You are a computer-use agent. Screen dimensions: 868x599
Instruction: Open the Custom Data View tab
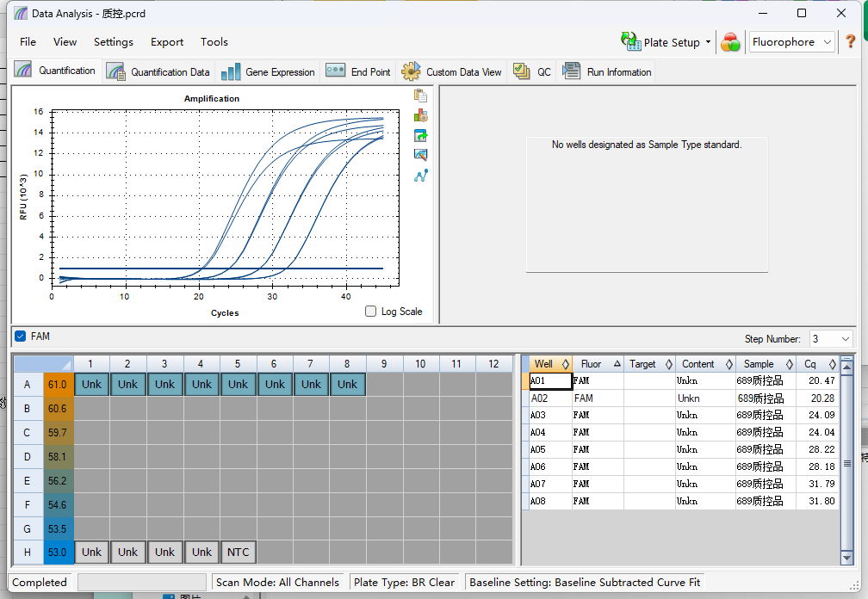451,72
